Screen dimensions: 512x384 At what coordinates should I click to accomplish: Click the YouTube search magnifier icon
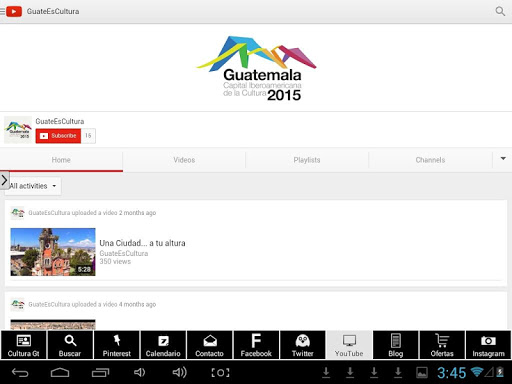click(x=500, y=11)
